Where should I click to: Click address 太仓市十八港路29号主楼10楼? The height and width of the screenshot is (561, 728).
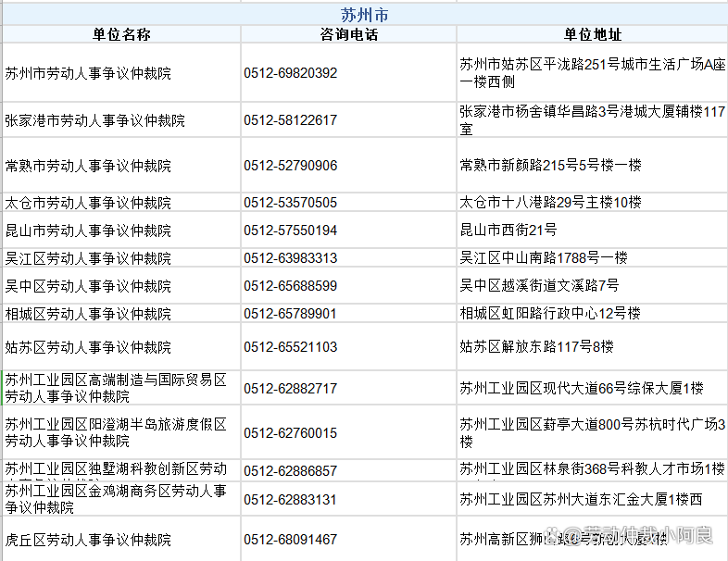[551, 203]
